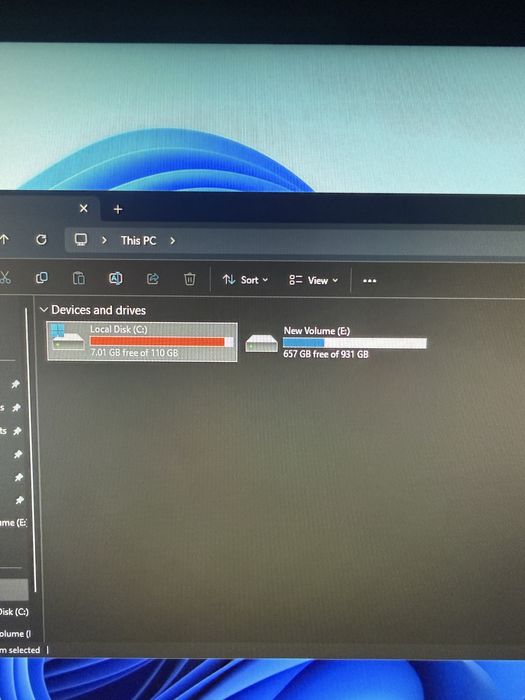
Task: Click the Rename toolbar icon
Action: (x=116, y=279)
